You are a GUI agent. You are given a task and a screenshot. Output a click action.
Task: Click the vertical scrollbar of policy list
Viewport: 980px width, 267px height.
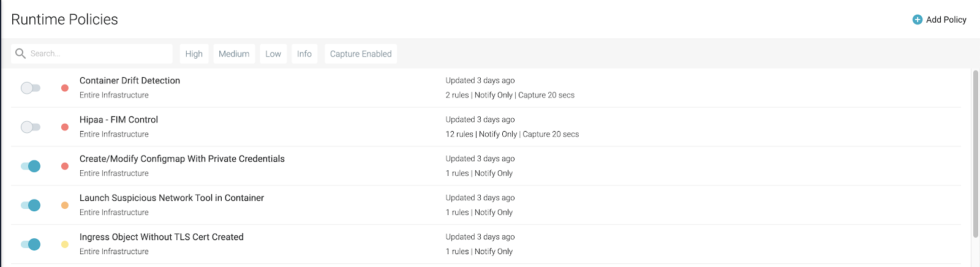pos(976,154)
